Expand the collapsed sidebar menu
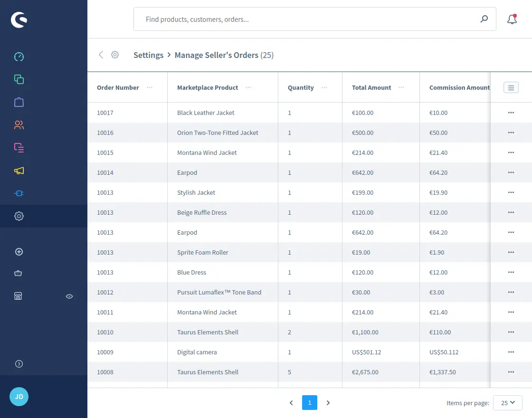The image size is (532, 418). click(x=19, y=364)
